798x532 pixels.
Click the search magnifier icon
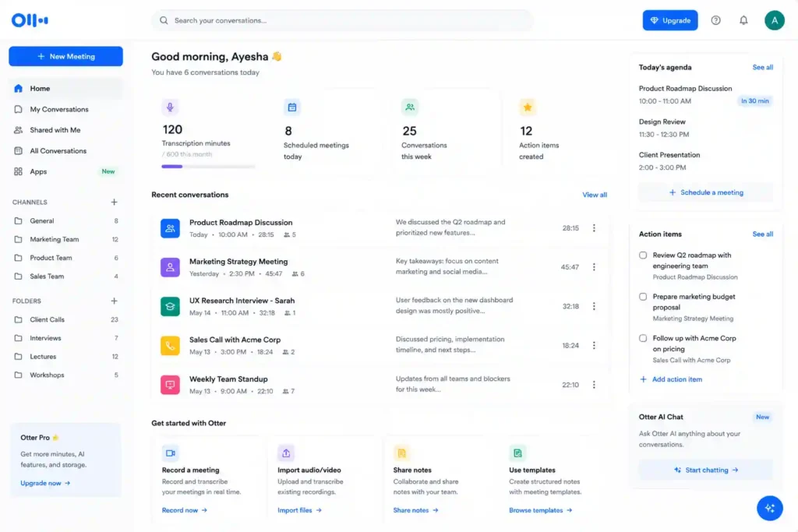164,20
